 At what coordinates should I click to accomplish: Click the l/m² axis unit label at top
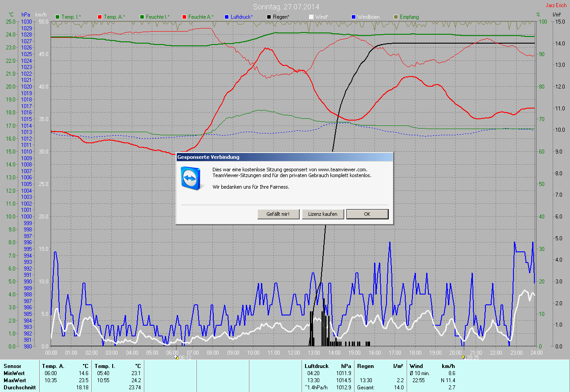pyautogui.click(x=556, y=15)
